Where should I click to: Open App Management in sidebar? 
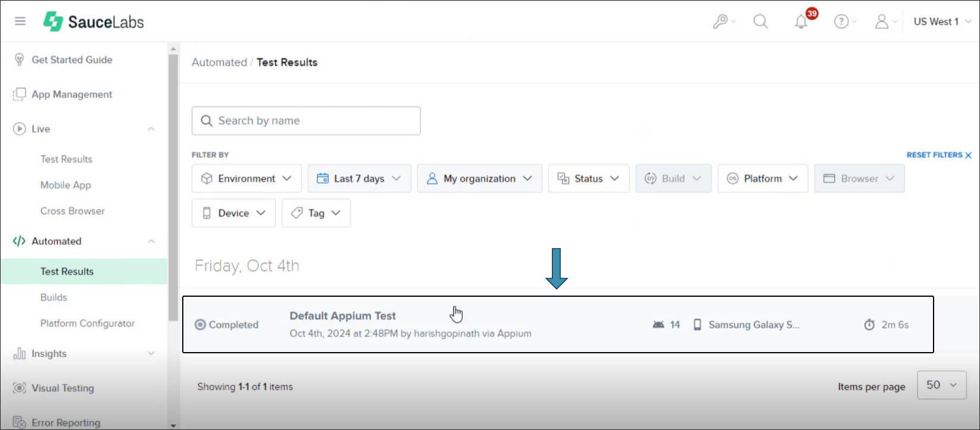pos(72,94)
